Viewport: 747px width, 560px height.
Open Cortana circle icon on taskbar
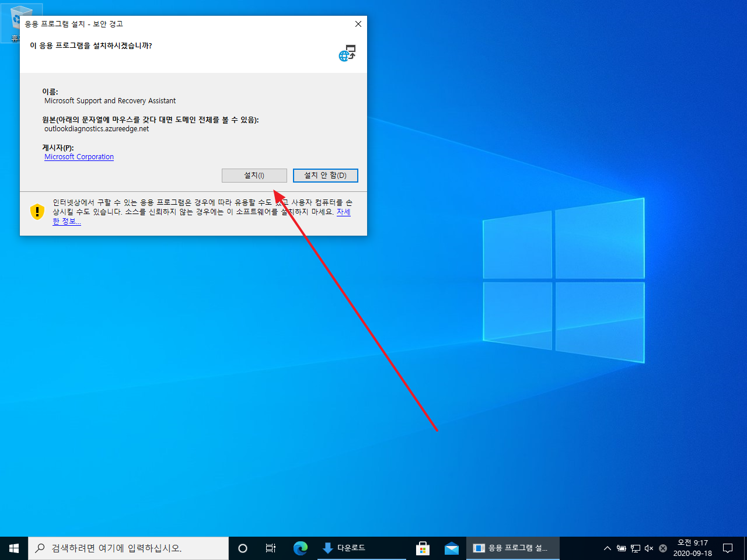tap(243, 548)
